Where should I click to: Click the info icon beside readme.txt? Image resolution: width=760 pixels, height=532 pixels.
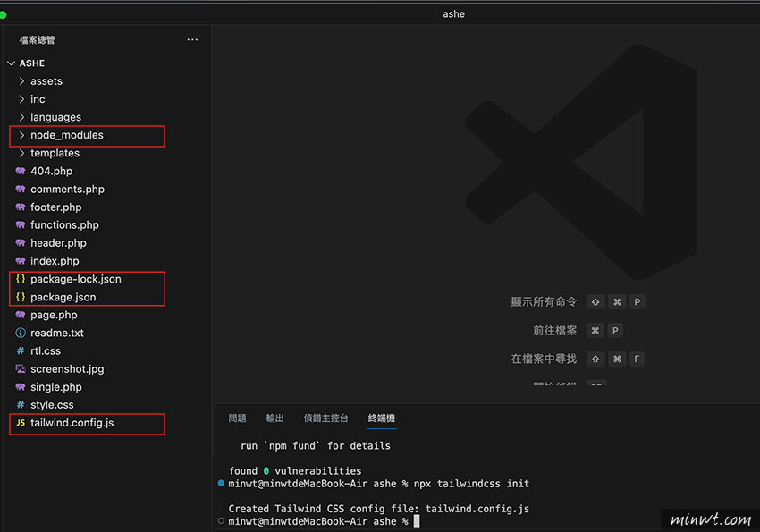coord(21,333)
